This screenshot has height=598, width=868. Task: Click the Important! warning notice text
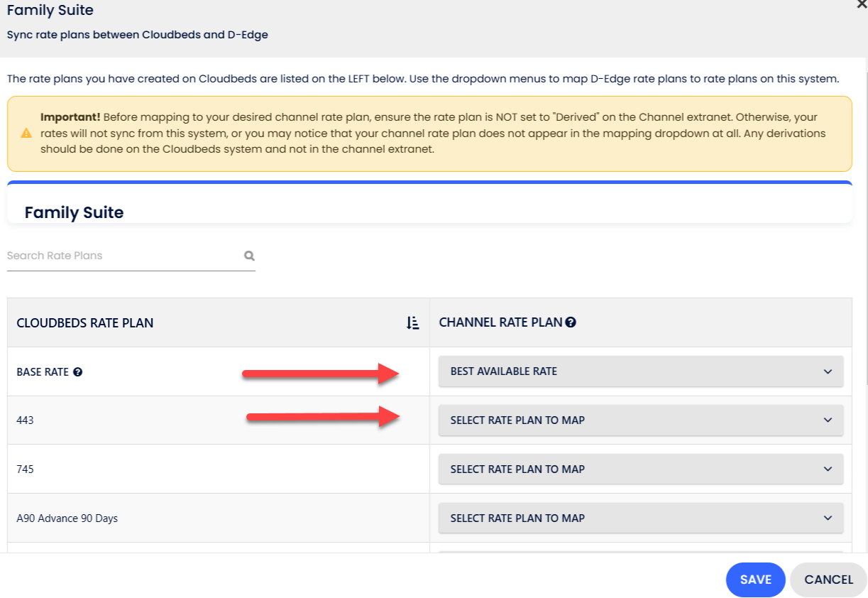coord(433,134)
